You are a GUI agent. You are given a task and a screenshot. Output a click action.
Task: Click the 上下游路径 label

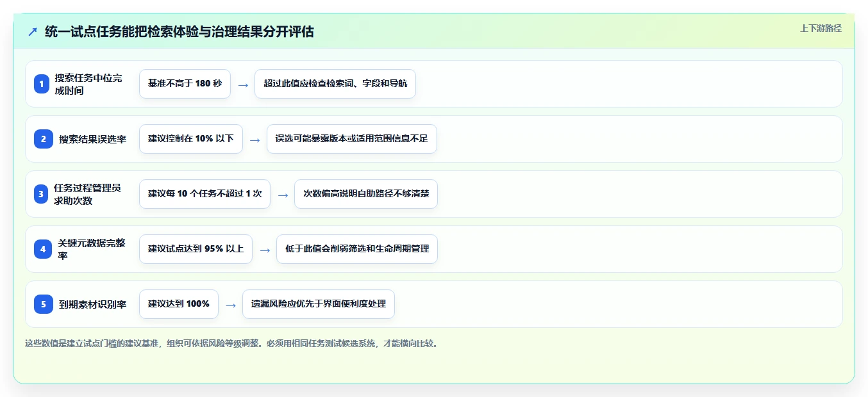pos(821,28)
